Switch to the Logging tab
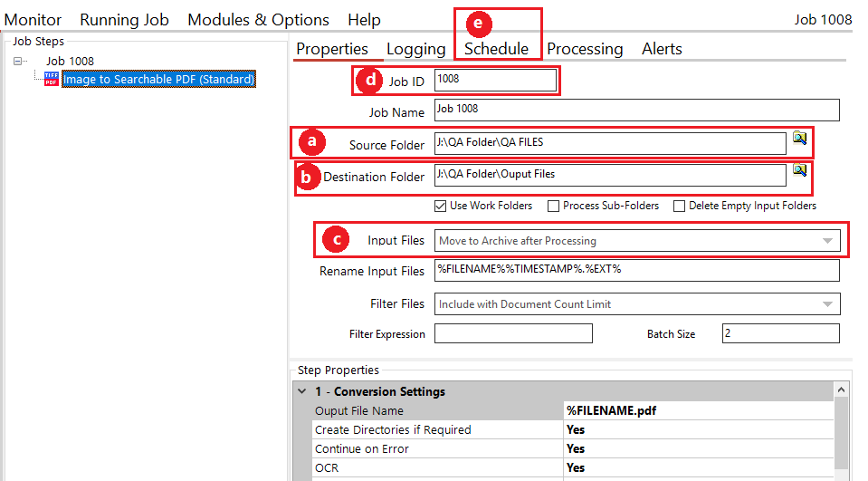 [415, 49]
